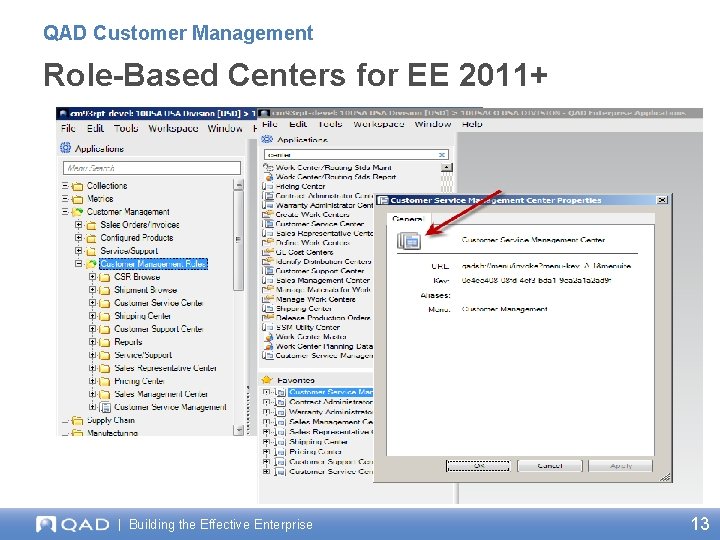The width and height of the screenshot is (720, 540).
Task: Select Manage Work Centers search result
Action: [x=315, y=299]
